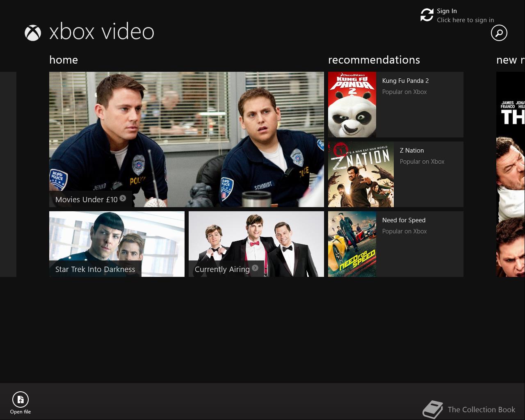Click arrow icon beside Movies Under £10
This screenshot has height=420, width=525.
pyautogui.click(x=123, y=199)
